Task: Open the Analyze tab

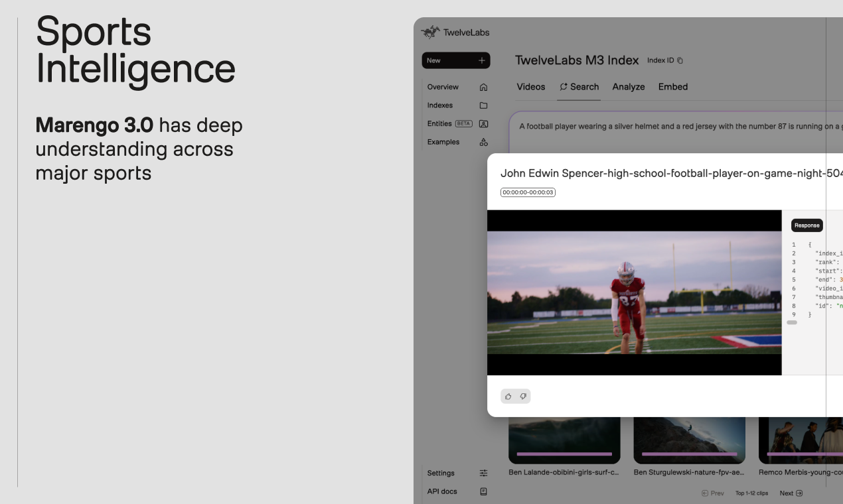Action: 628,87
